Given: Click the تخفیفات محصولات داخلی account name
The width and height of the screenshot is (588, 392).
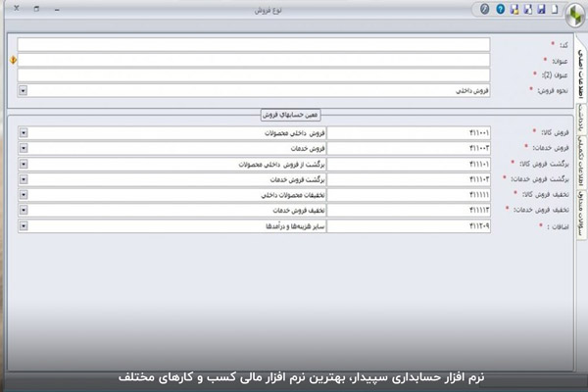Looking at the screenshot, I should pos(293,195).
